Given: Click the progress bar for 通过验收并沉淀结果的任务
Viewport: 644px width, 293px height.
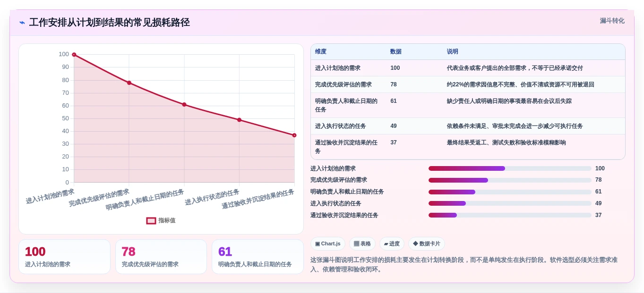Looking at the screenshot, I should (510, 215).
